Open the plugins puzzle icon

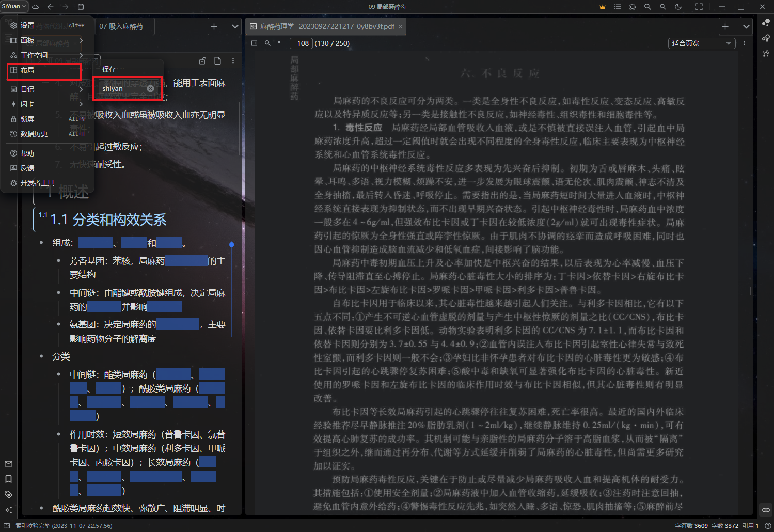(633, 7)
